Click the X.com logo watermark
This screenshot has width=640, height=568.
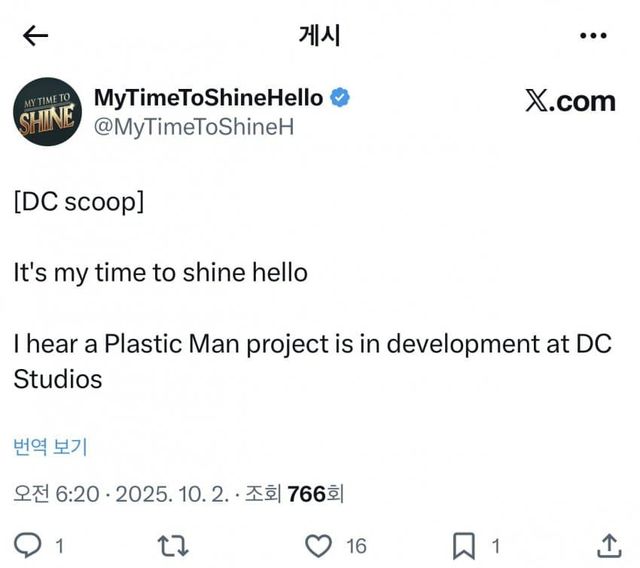(x=569, y=102)
